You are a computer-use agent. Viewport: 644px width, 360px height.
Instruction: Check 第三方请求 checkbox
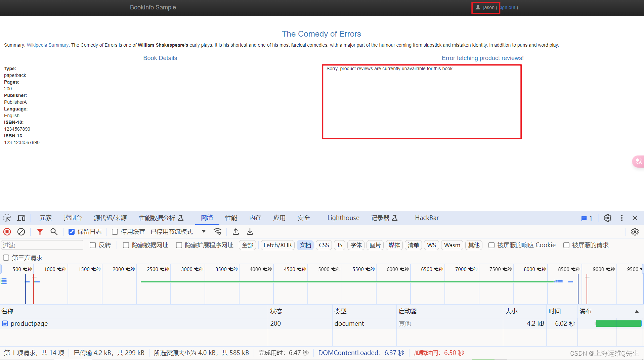click(x=6, y=258)
